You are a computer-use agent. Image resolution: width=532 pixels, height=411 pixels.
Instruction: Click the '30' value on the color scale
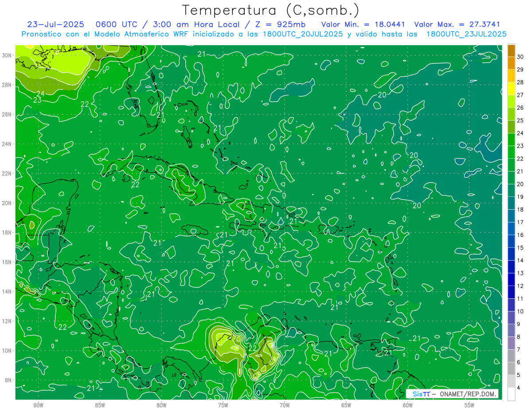click(520, 57)
